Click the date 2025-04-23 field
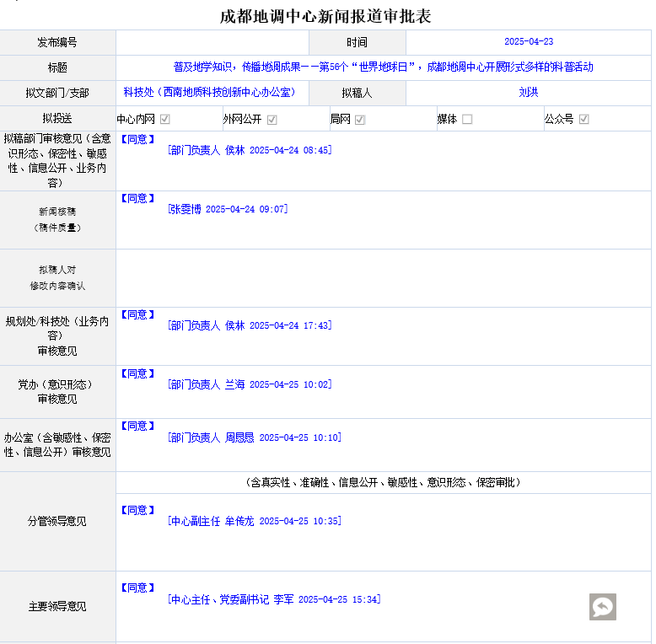 [529, 42]
